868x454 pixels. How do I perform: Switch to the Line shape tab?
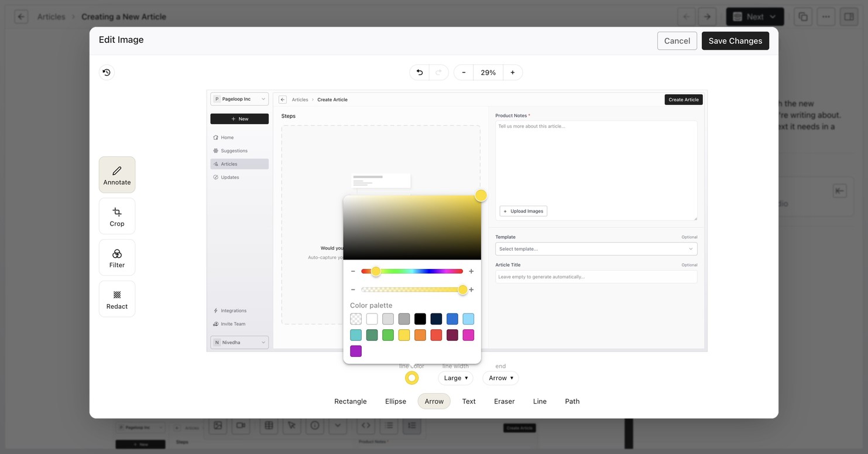coord(540,401)
